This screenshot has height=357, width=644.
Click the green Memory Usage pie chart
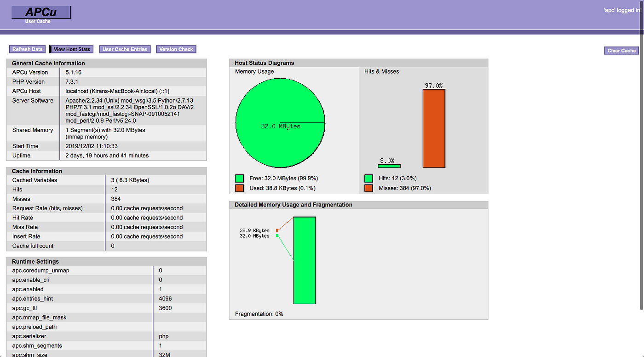point(280,123)
